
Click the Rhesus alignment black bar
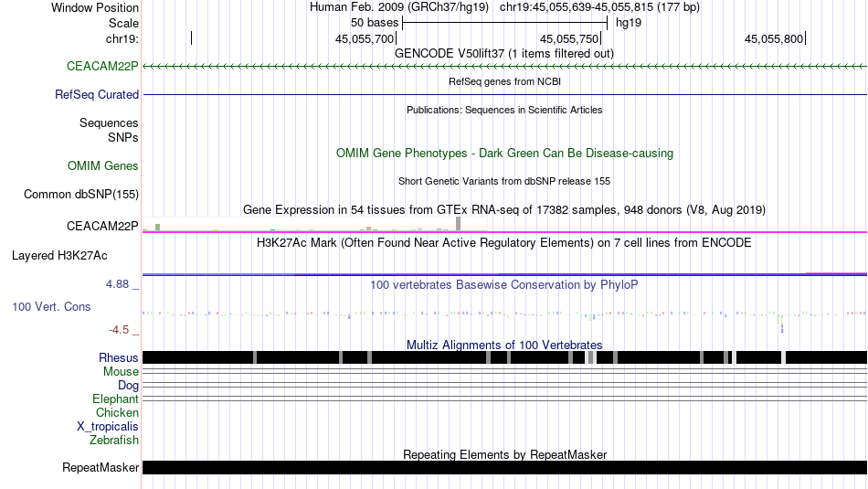505,357
